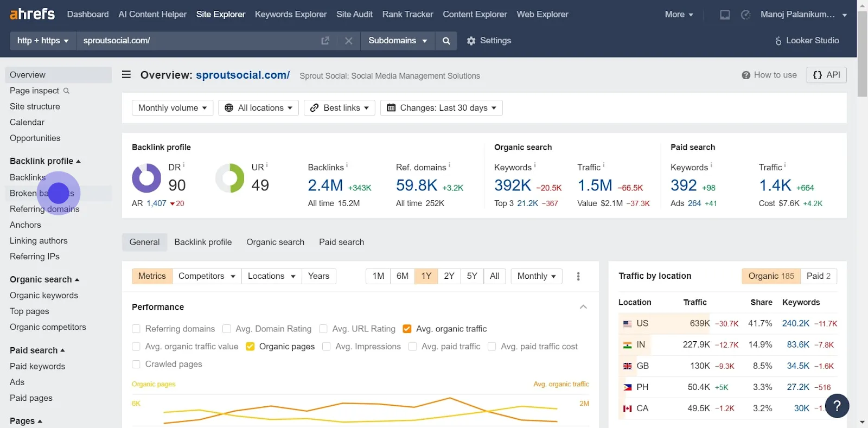Open Rank Tracker in top nav

pyautogui.click(x=407, y=15)
